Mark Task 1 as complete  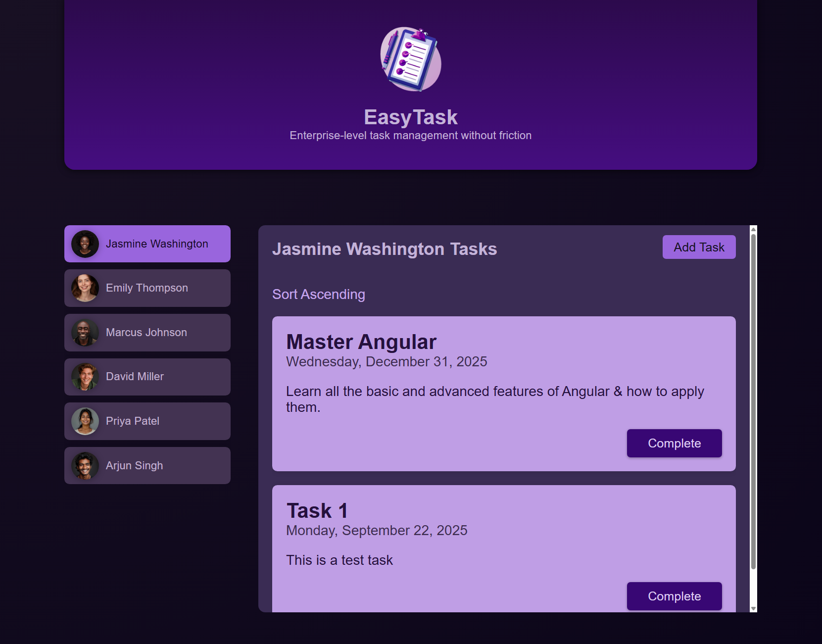pyautogui.click(x=674, y=596)
